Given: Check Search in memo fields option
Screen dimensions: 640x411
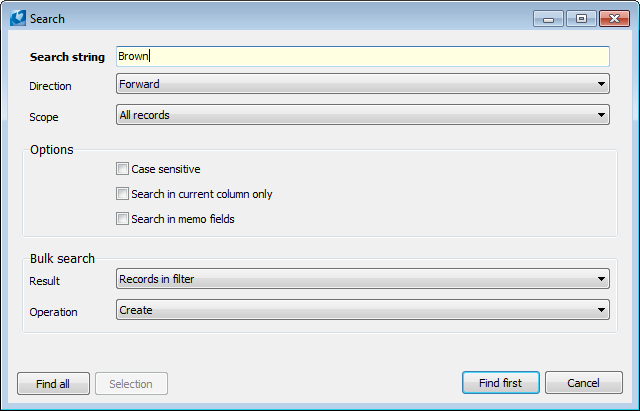Looking at the screenshot, I should click(122, 218).
